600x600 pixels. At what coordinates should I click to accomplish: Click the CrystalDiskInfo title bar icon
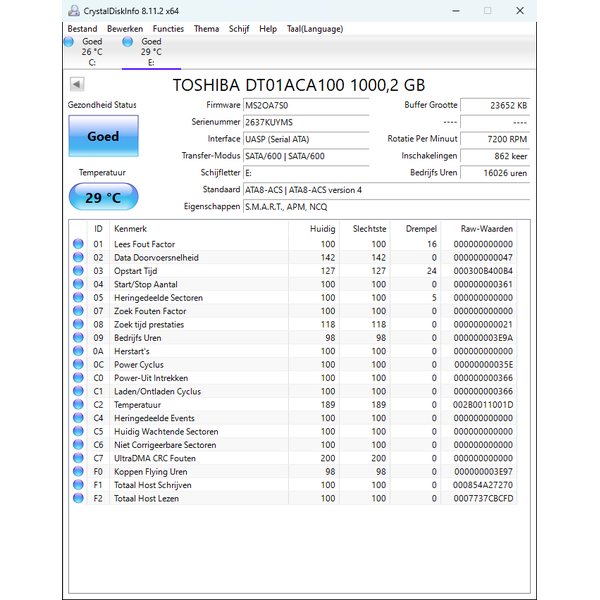pyautogui.click(x=74, y=11)
